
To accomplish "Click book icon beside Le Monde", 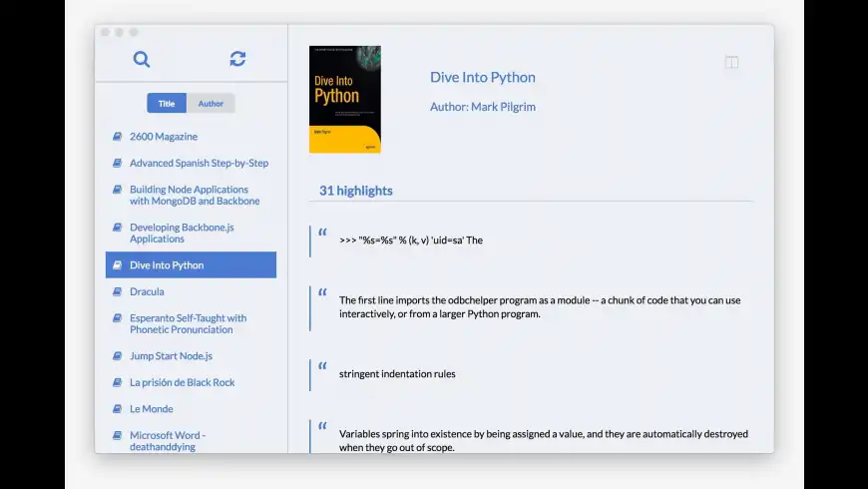I will 117,409.
